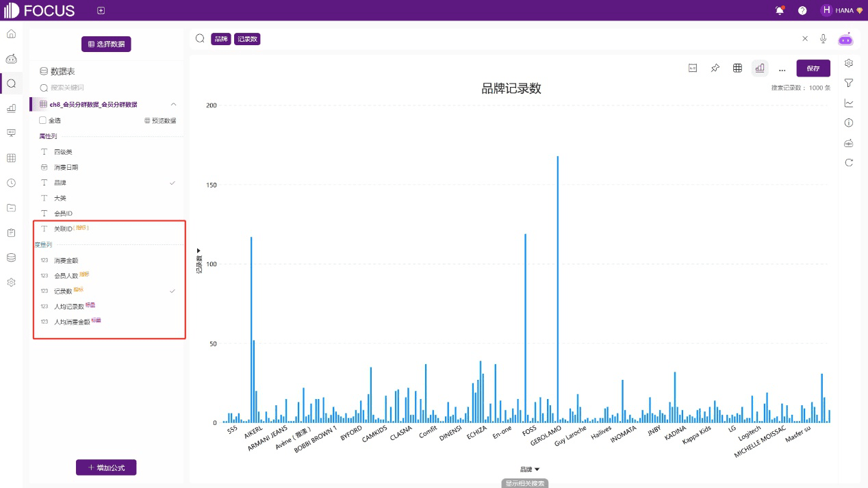This screenshot has height=488, width=868.
Task: Open the purple robot assistant icon
Action: [x=846, y=39]
